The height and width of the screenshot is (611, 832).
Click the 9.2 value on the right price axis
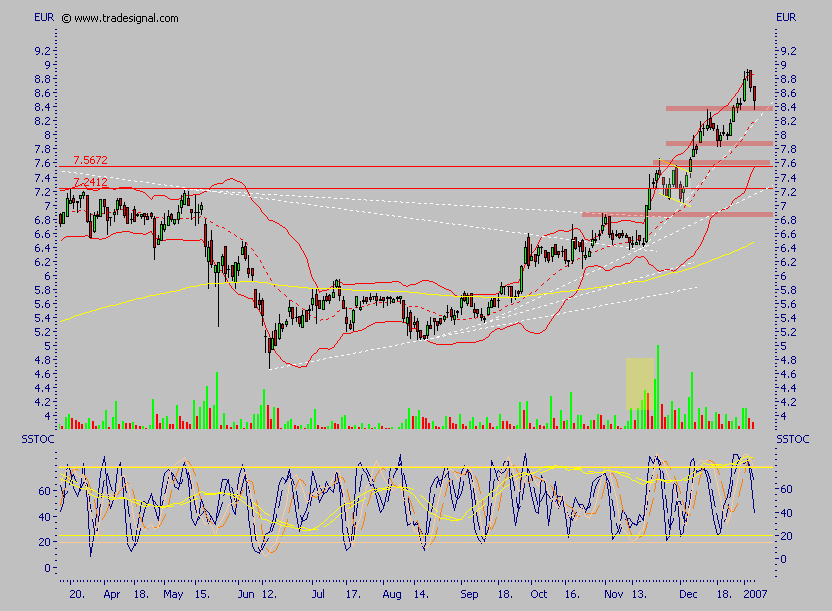[x=788, y=51]
